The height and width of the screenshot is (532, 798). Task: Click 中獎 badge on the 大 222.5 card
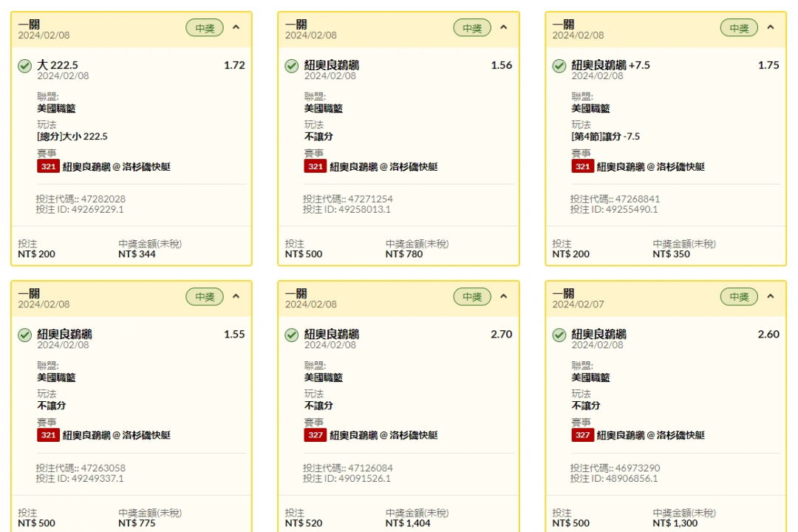tap(205, 28)
